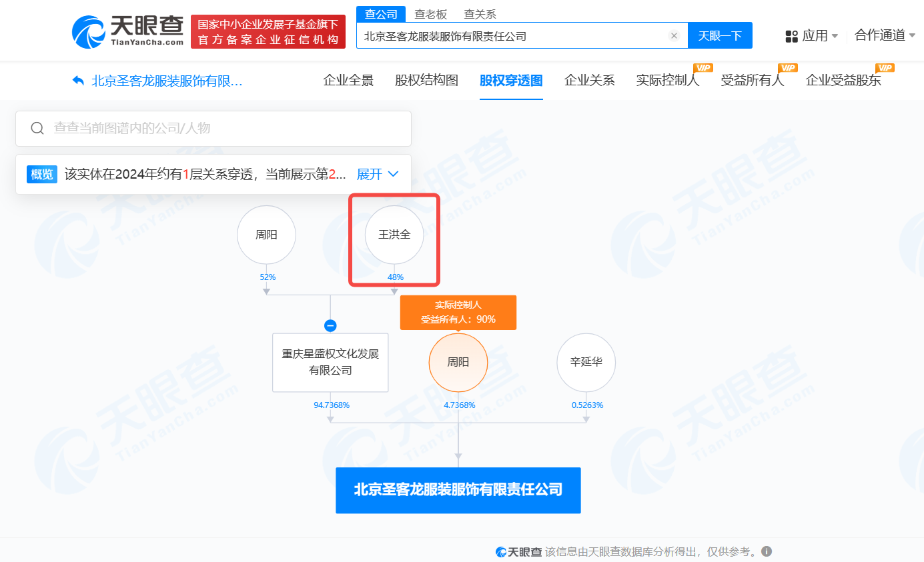
Task: Collapse the 重庆星盛权 branch via the minus icon
Action: [330, 325]
